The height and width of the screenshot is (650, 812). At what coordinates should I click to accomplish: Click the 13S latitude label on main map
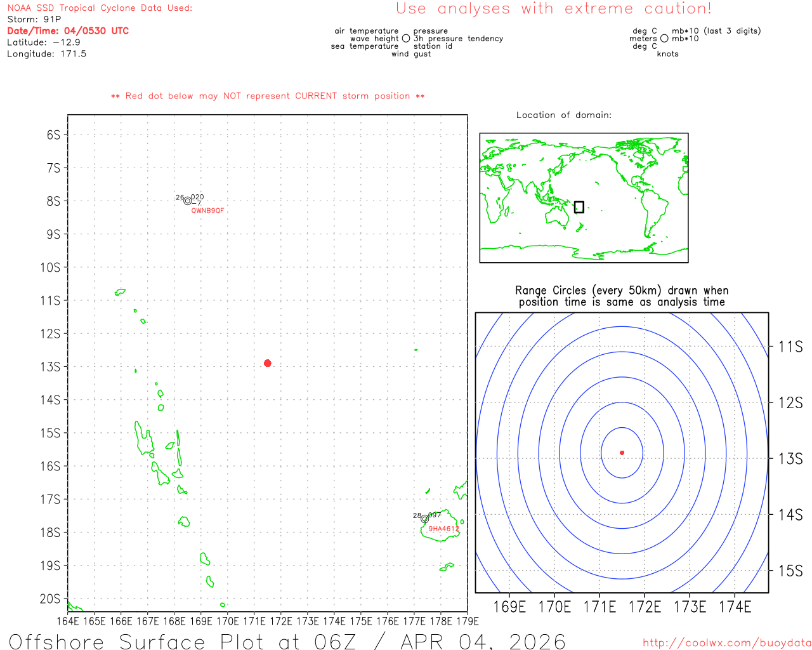pos(50,367)
